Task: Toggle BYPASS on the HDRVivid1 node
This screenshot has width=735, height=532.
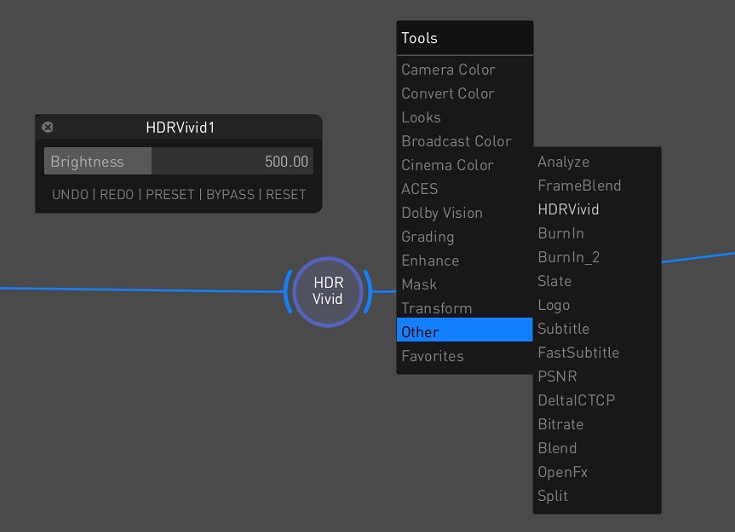Action: pos(230,194)
